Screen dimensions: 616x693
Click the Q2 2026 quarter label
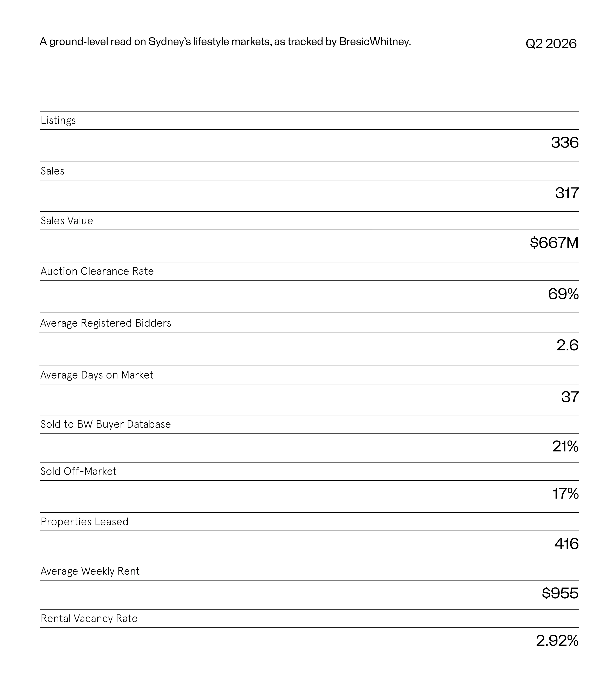pyautogui.click(x=551, y=44)
